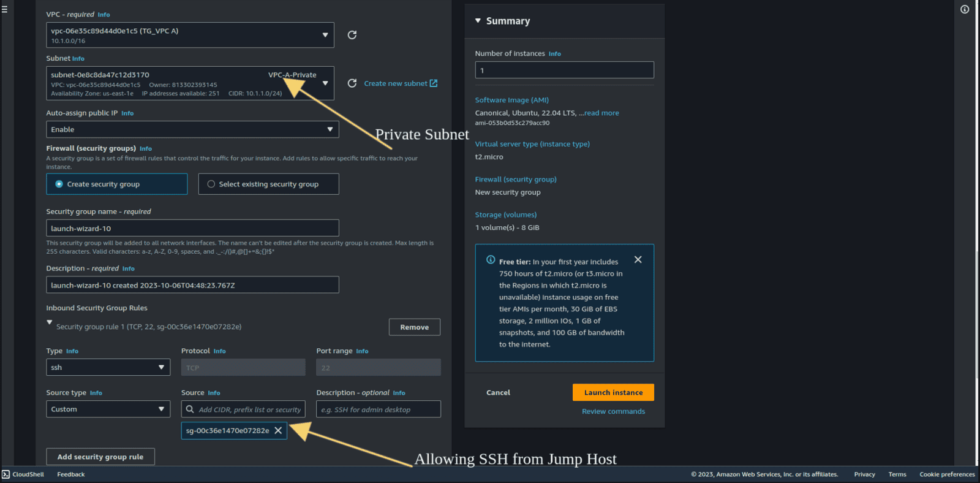The width and height of the screenshot is (980, 483).
Task: Click the VPC refresh icon
Action: [352, 35]
